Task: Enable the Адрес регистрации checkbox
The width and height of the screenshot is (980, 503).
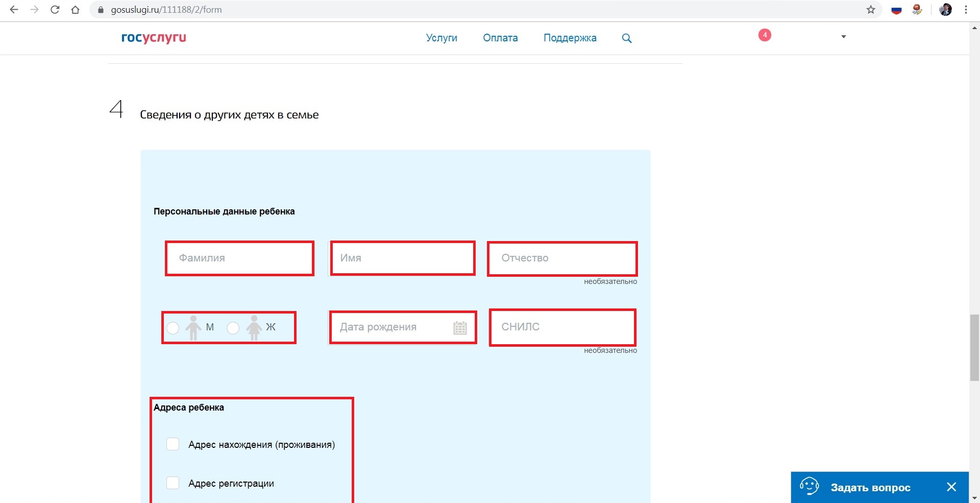Action: pos(173,483)
